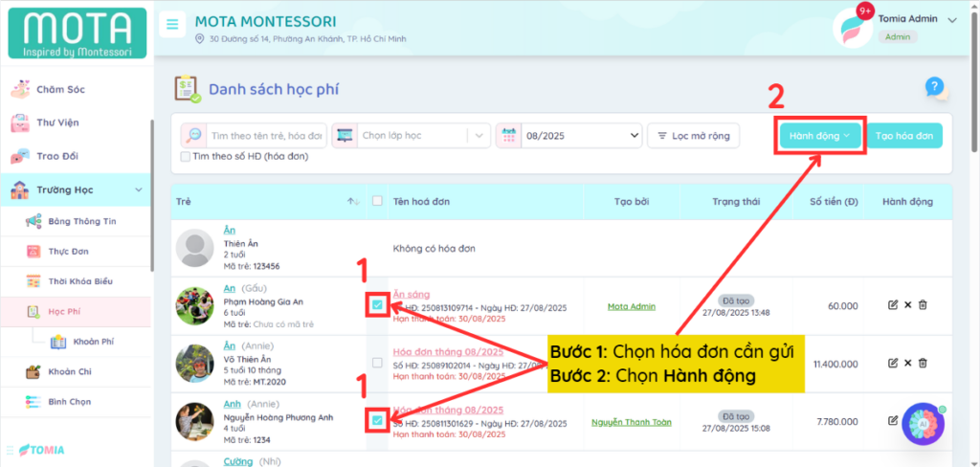
Task: Uncheck the Ăn sáng invoice checkbox
Action: [x=378, y=305]
